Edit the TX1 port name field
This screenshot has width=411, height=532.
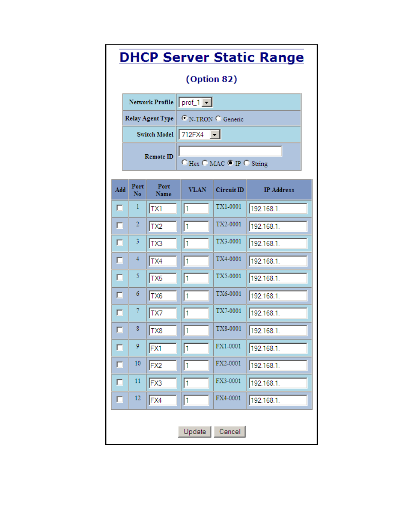coord(163,209)
